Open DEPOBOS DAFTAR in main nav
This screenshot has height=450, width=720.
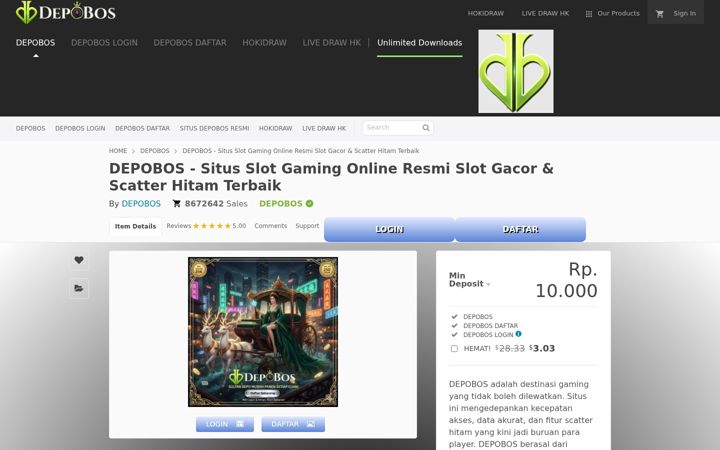[190, 43]
